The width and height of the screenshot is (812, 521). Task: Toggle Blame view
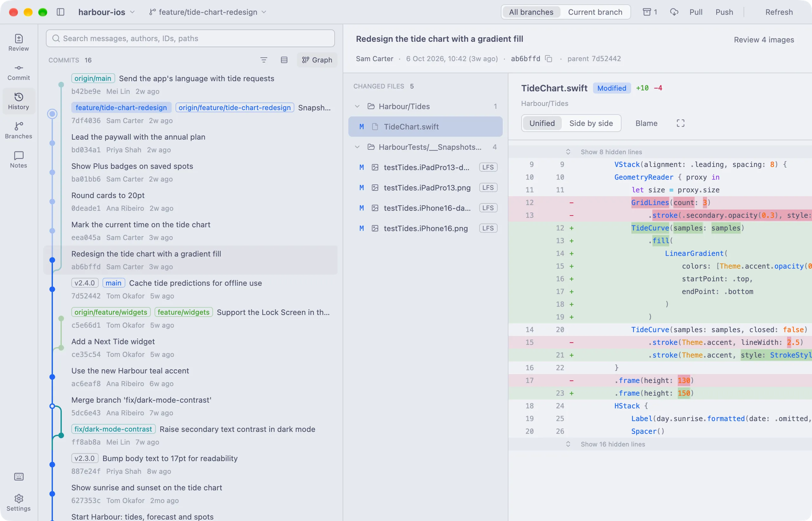(x=646, y=123)
